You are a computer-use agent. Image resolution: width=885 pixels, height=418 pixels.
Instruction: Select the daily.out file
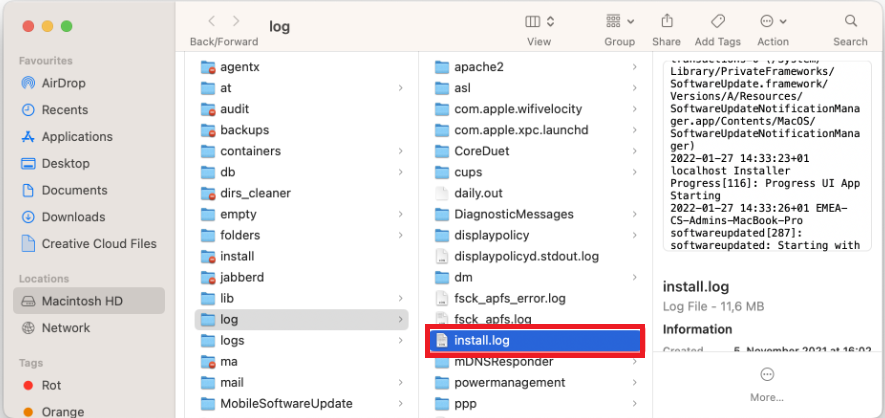point(534,193)
